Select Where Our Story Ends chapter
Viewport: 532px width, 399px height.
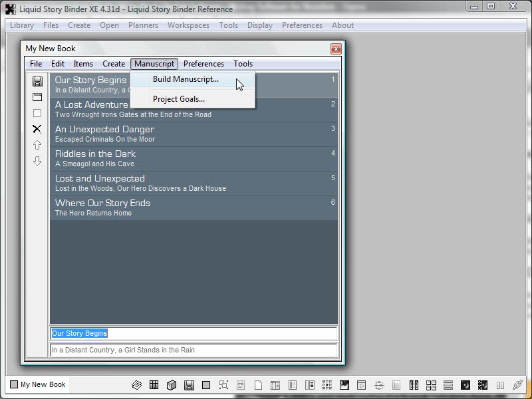click(x=193, y=207)
